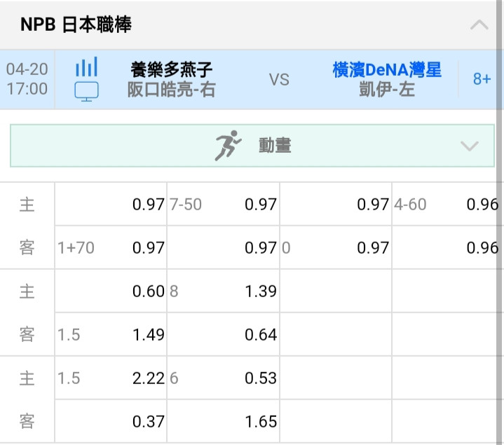The image size is (504, 445).
Task: Open 8+ more betting options
Action: coord(482,78)
